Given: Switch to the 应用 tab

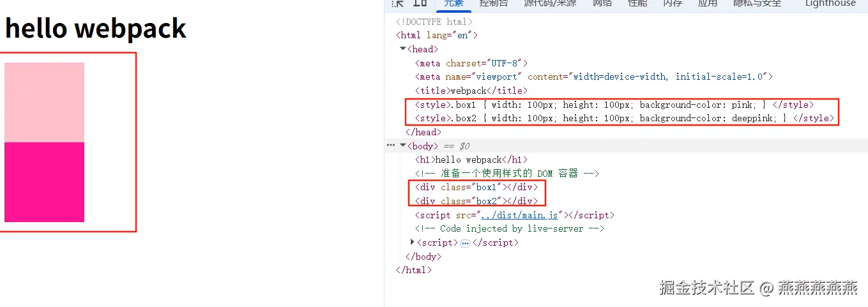Looking at the screenshot, I should pos(708,3).
